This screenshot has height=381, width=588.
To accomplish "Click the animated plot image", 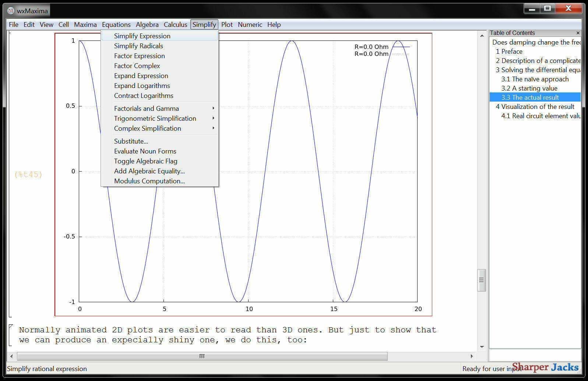I will coord(243,174).
